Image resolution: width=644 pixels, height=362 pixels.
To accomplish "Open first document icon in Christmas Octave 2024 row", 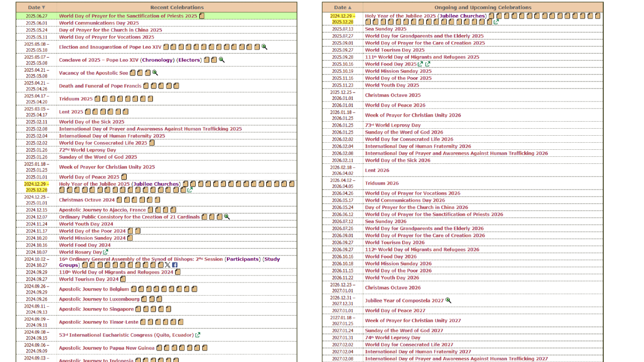I will click(x=120, y=200).
